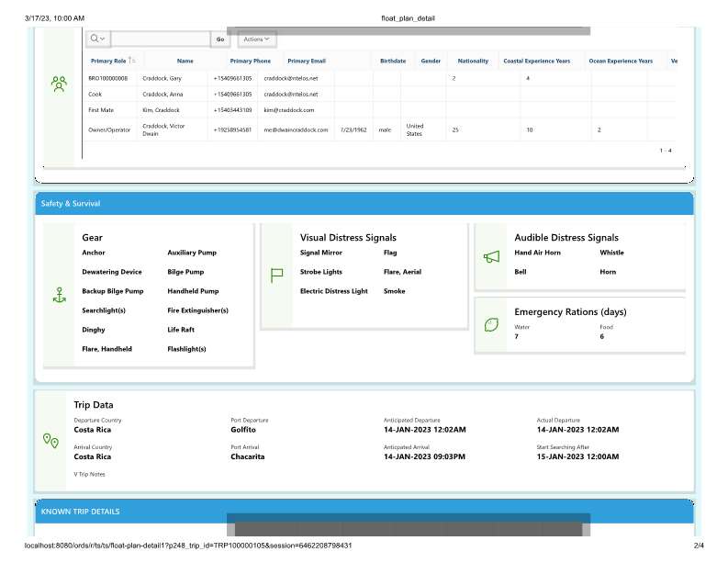Click the Coastal Experience Years column header
The height and width of the screenshot is (563, 728).
(x=536, y=61)
